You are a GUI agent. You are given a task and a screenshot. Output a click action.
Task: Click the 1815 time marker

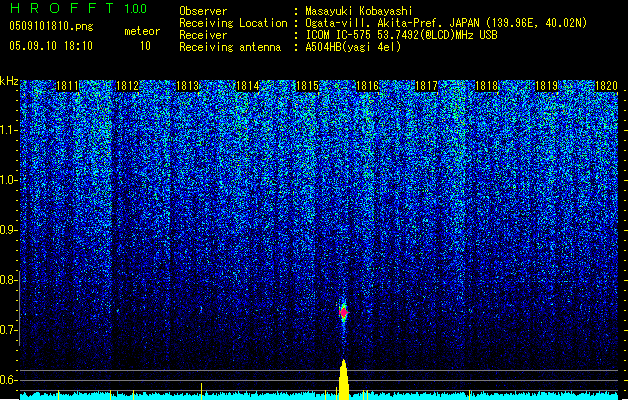(x=307, y=87)
